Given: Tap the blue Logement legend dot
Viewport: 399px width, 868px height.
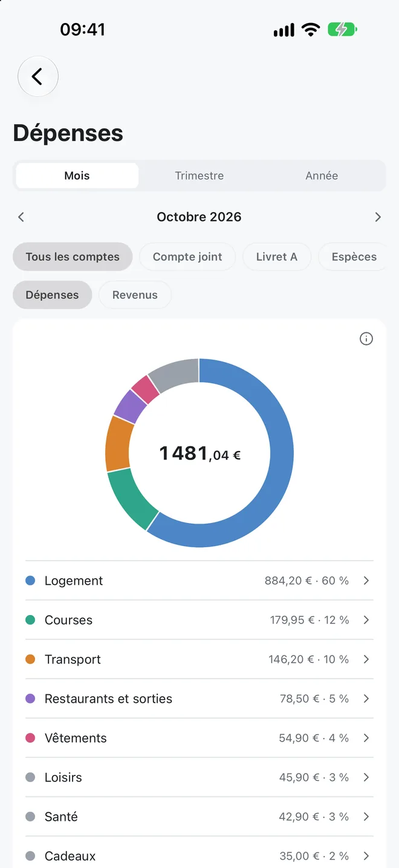Looking at the screenshot, I should pyautogui.click(x=30, y=580).
